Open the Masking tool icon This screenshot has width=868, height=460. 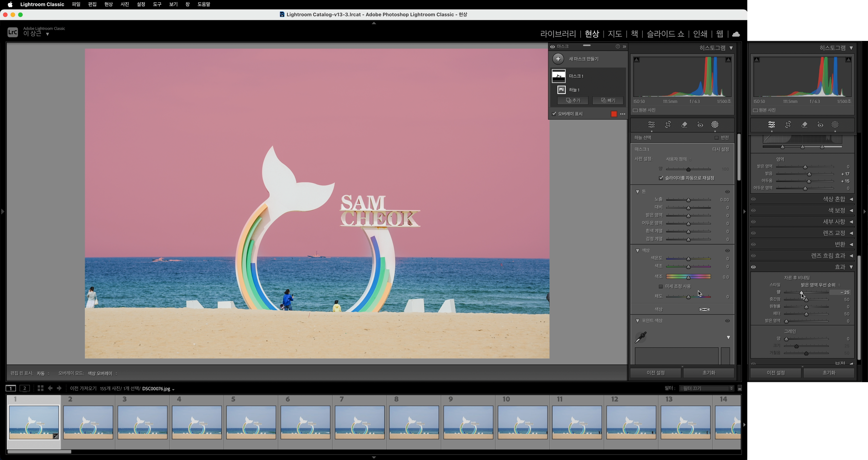[x=715, y=125]
